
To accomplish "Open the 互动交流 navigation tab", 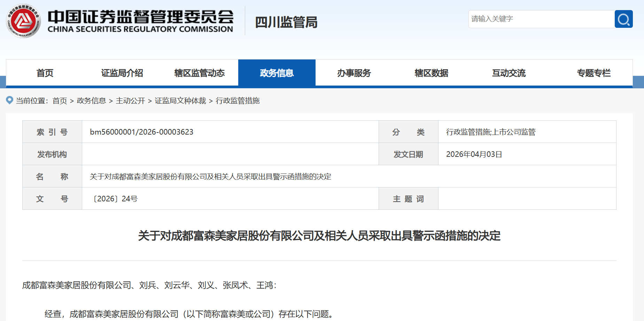I will click(x=509, y=73).
